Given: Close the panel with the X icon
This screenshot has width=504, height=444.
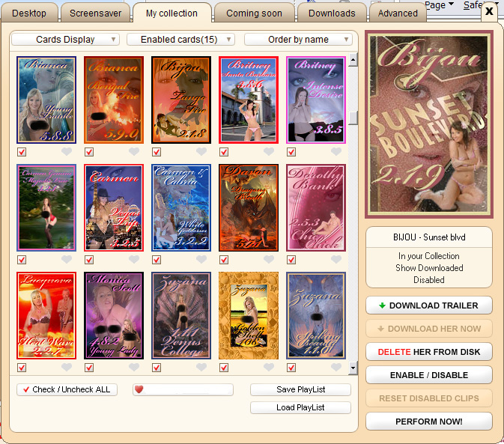Looking at the screenshot, I should click(489, 11).
